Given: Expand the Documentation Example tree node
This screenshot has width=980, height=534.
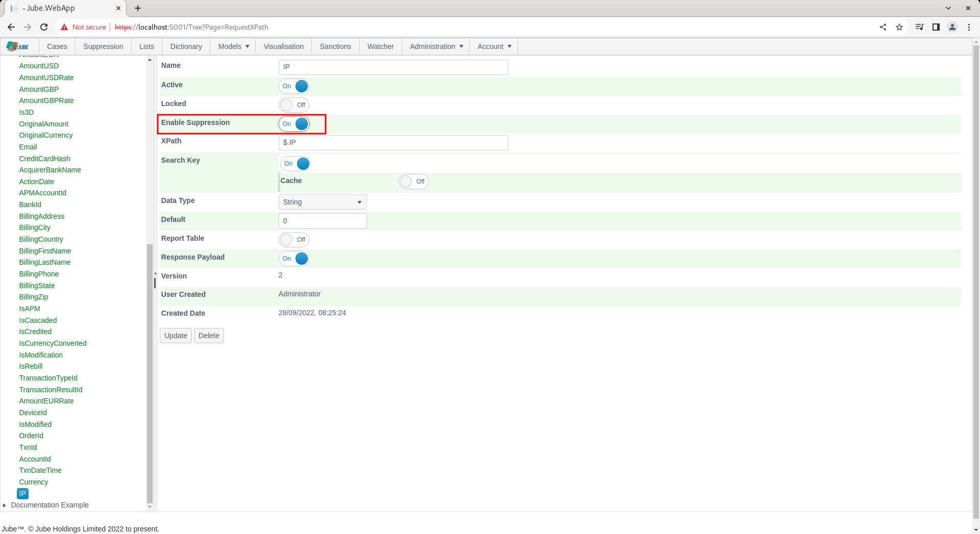Looking at the screenshot, I should 5,505.
